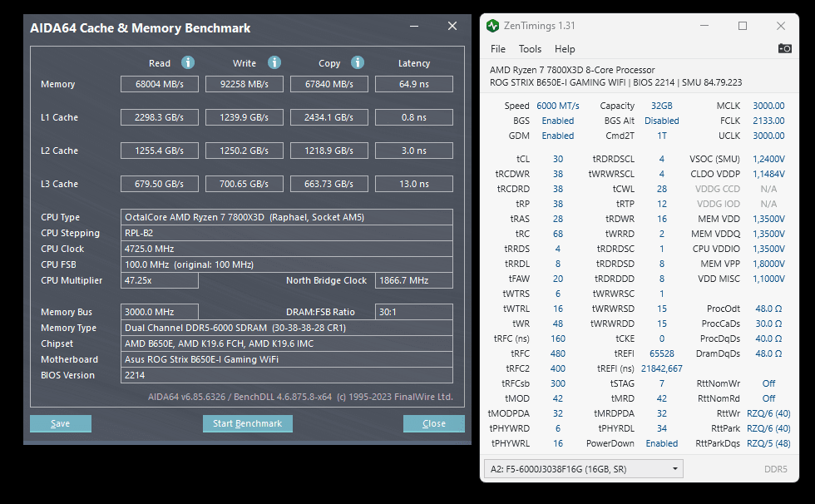Minimize the ZenTimings window
Viewport: 815px width, 504px height.
pyautogui.click(x=704, y=26)
